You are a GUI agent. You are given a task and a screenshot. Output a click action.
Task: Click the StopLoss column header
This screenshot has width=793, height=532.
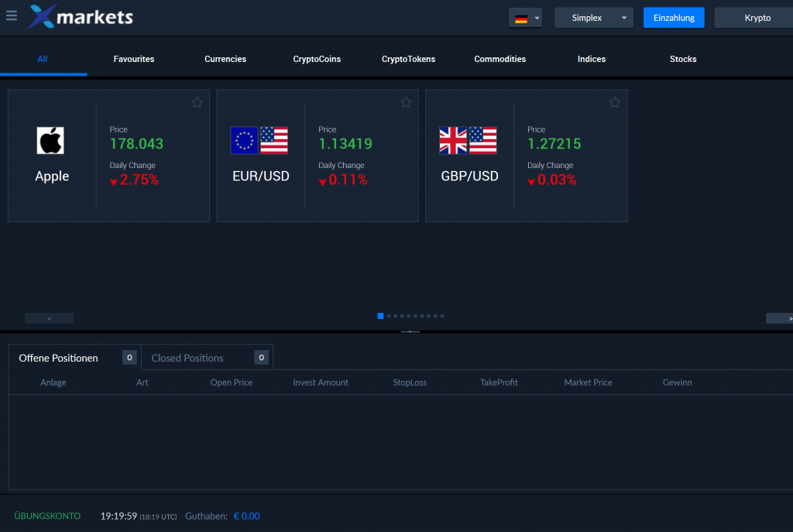click(x=410, y=383)
